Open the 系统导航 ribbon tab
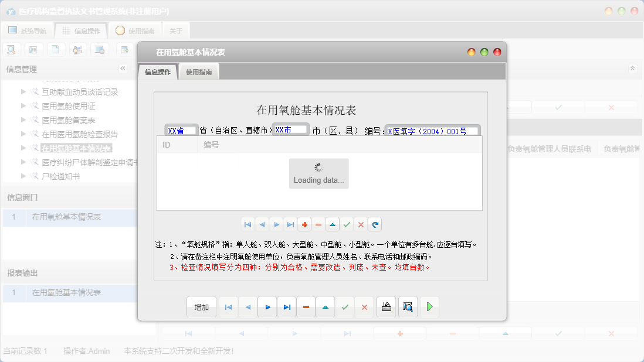 point(29,30)
